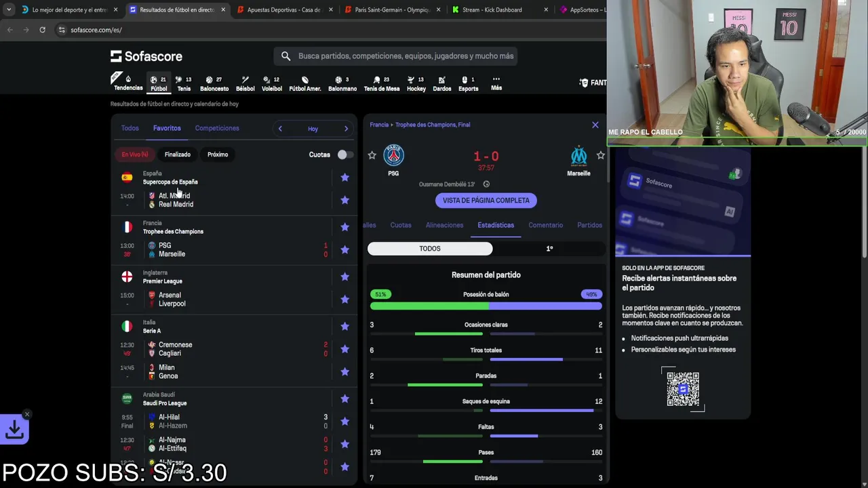Reload the page in the browser
868x488 pixels.
42,30
